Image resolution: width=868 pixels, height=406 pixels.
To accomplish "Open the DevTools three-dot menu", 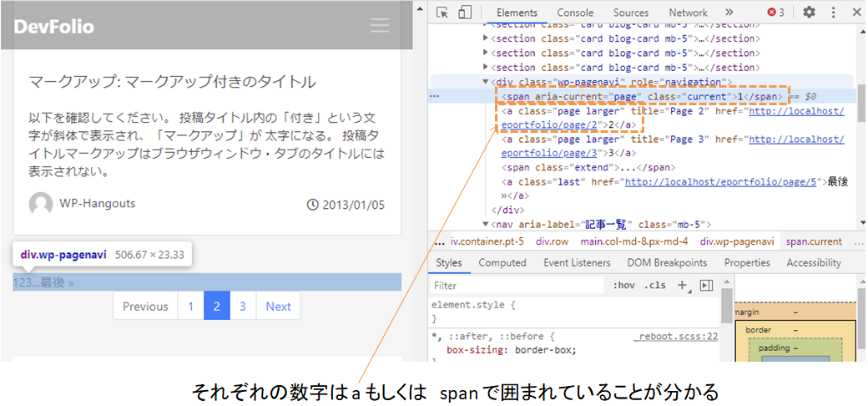I will pyautogui.click(x=834, y=13).
